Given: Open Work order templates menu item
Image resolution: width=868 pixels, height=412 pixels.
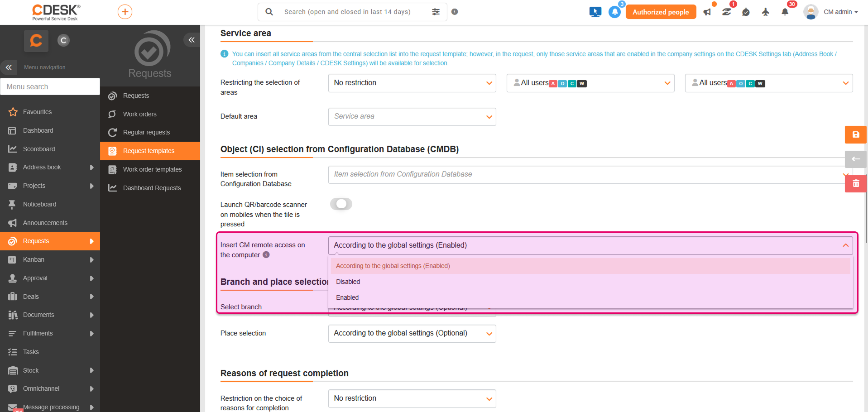Looking at the screenshot, I should pos(152,169).
